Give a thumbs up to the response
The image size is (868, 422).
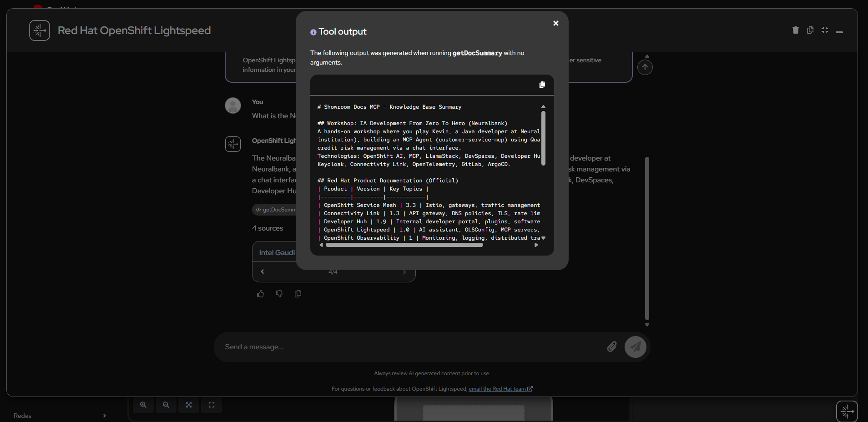[x=260, y=294]
